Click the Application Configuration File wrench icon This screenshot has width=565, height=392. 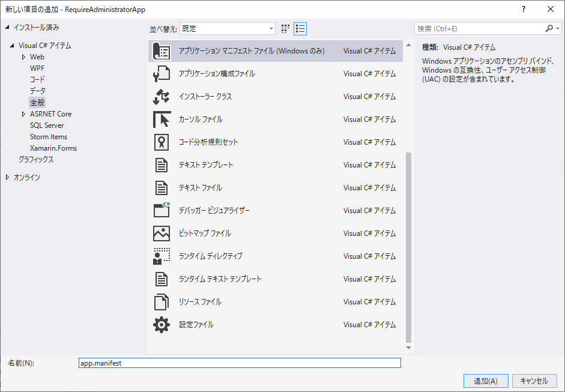click(x=162, y=74)
